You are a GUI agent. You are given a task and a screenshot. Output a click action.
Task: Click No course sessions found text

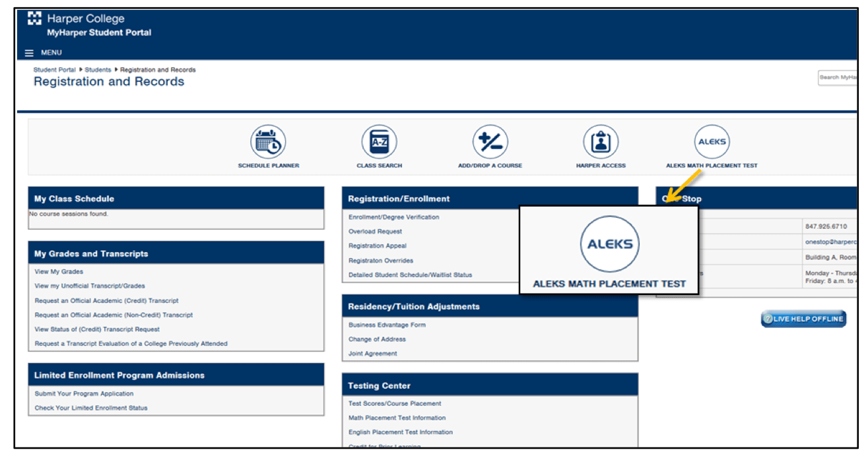coord(68,214)
